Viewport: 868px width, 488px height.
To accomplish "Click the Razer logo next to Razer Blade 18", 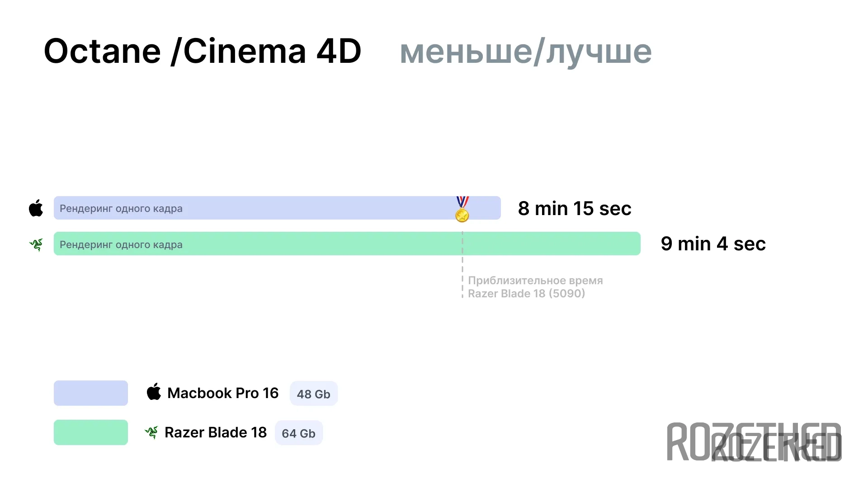I will [x=151, y=432].
